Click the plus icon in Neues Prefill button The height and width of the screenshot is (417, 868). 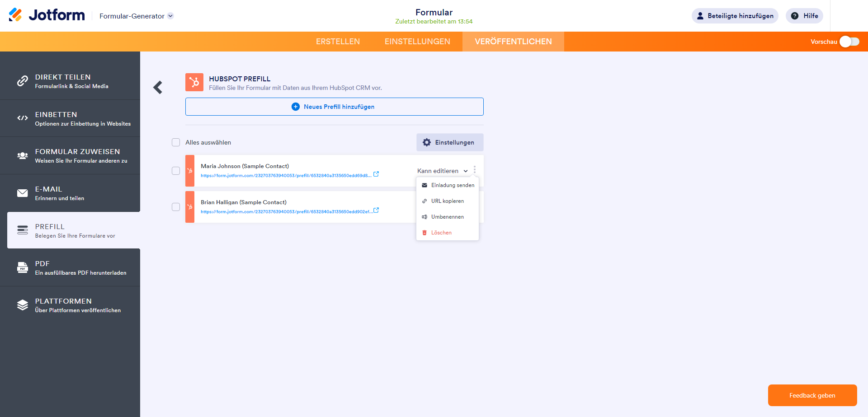coord(296,107)
